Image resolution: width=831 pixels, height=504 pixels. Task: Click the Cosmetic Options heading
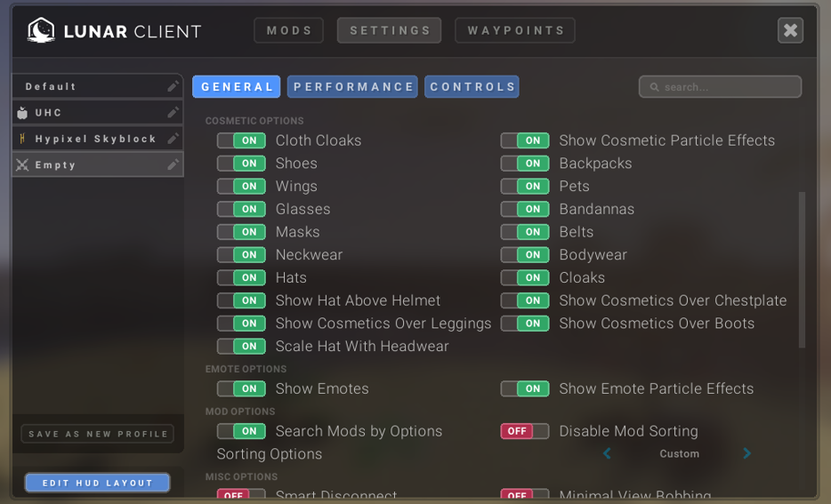pyautogui.click(x=254, y=121)
